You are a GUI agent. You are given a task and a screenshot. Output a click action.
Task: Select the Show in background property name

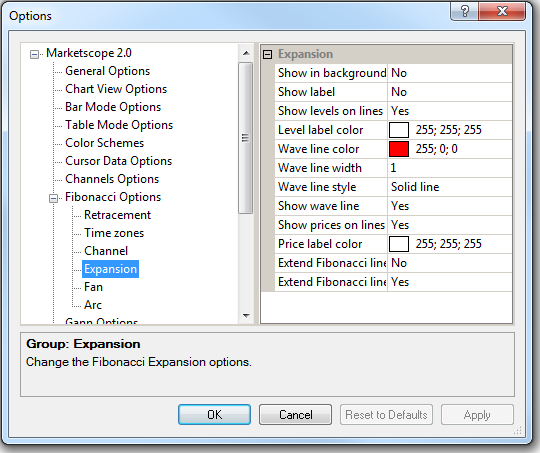click(331, 73)
